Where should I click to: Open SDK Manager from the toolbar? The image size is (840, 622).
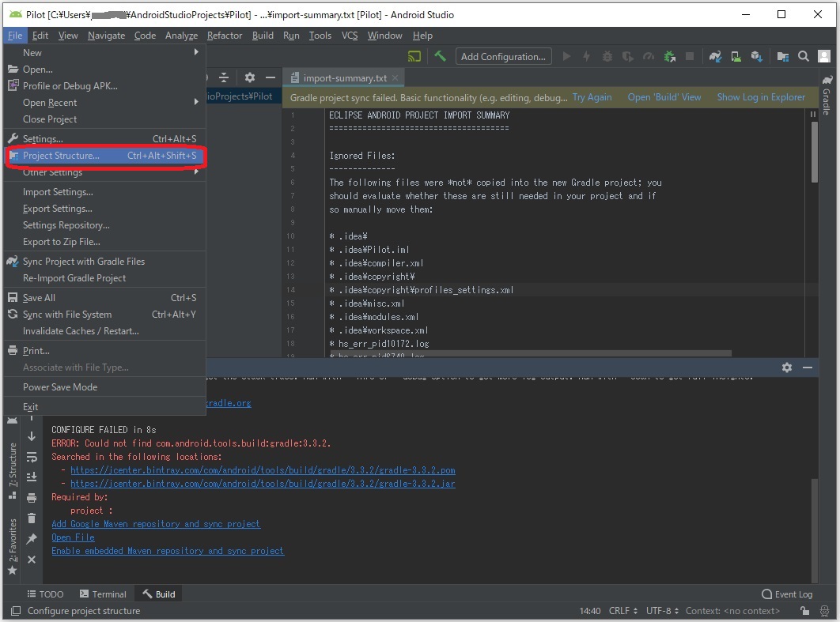point(756,56)
